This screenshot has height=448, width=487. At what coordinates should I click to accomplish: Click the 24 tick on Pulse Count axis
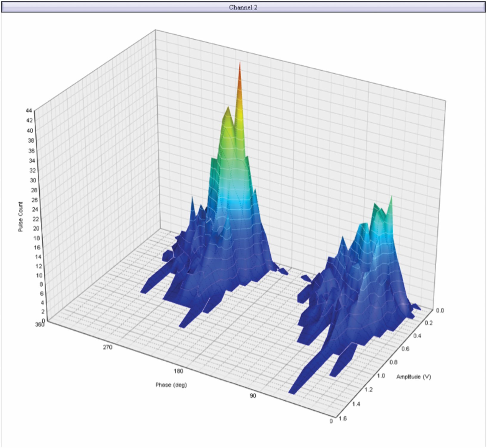point(35,209)
